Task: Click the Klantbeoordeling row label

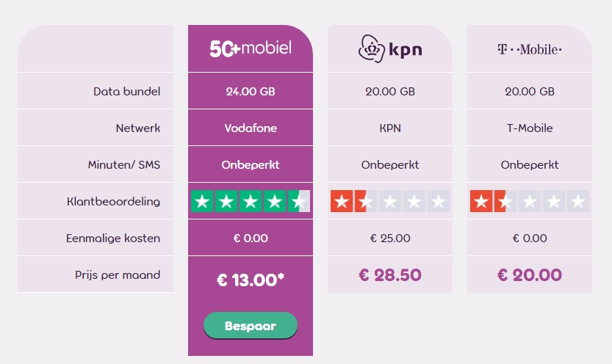Action: (x=113, y=202)
